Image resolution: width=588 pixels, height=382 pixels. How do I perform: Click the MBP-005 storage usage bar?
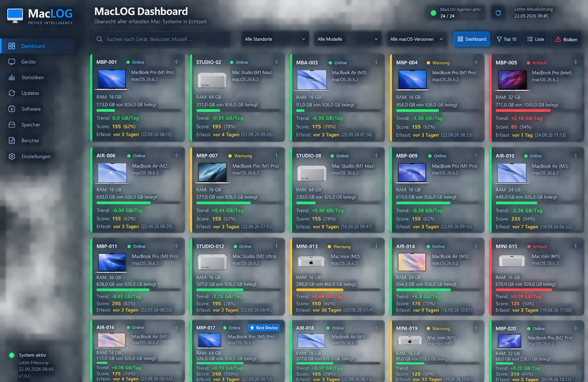pyautogui.click(x=537, y=111)
